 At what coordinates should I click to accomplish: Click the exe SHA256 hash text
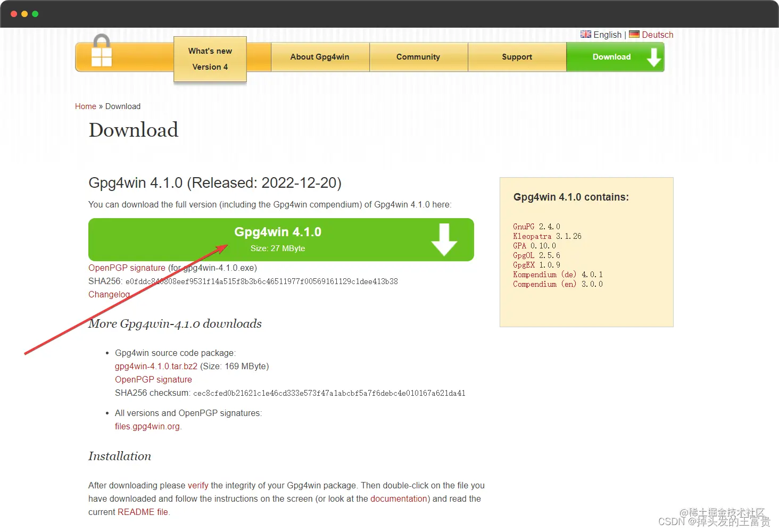pyautogui.click(x=262, y=281)
